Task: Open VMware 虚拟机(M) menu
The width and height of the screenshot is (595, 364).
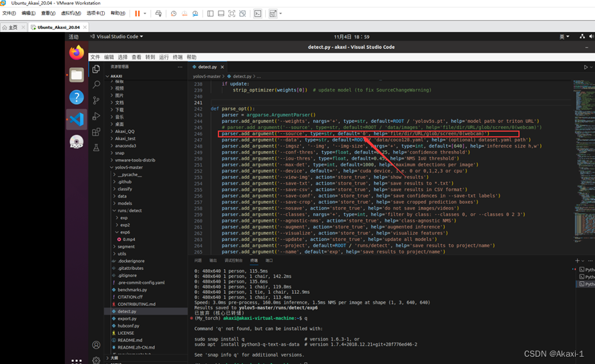Action: click(x=71, y=13)
